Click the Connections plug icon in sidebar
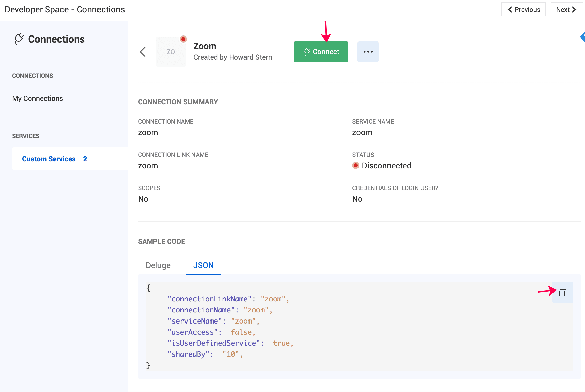This screenshot has width=585, height=392. 19,39
